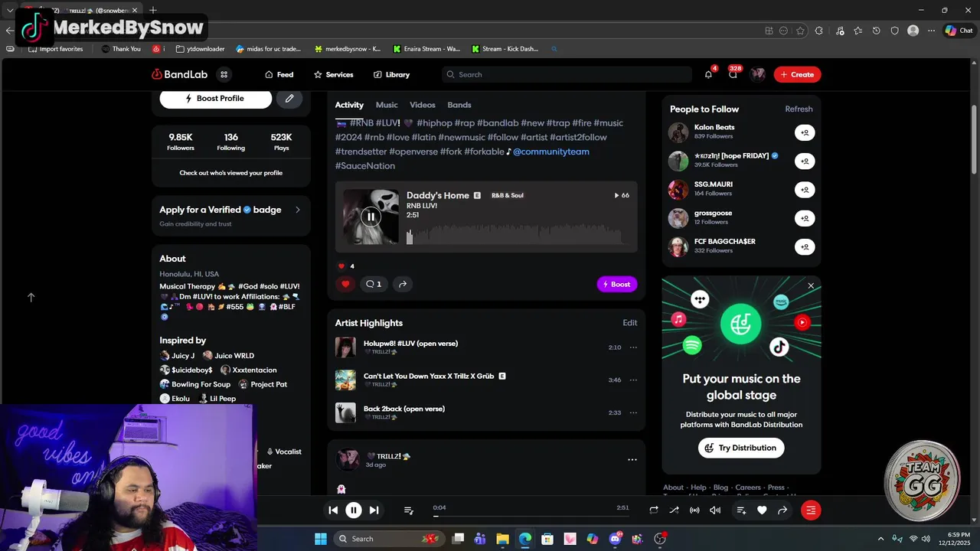980x551 pixels.
Task: Pause Daddy's Home track on the cover art
Action: 371,217
